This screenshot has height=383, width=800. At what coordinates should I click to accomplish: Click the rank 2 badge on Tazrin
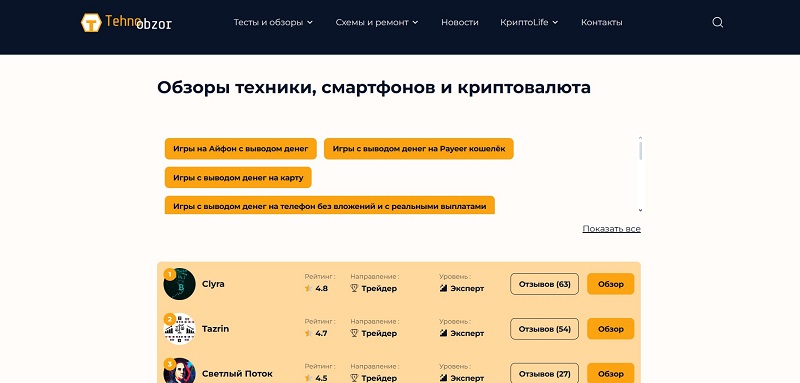[169, 320]
